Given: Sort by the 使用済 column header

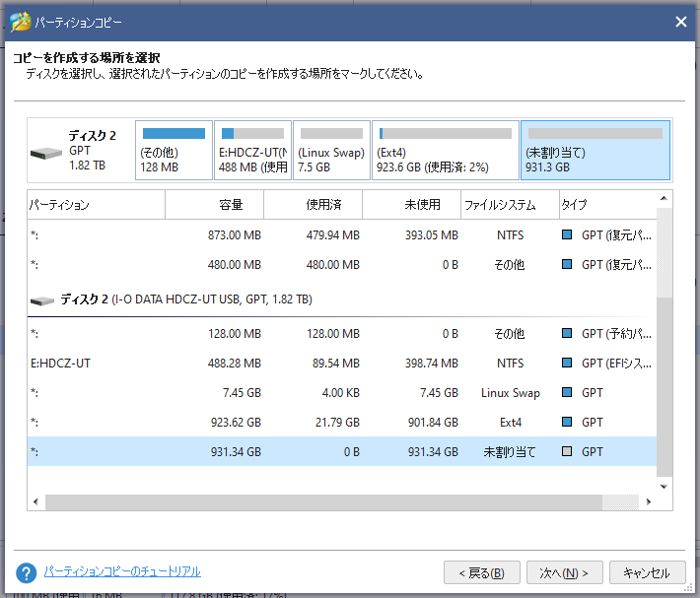Looking at the screenshot, I should tap(313, 205).
